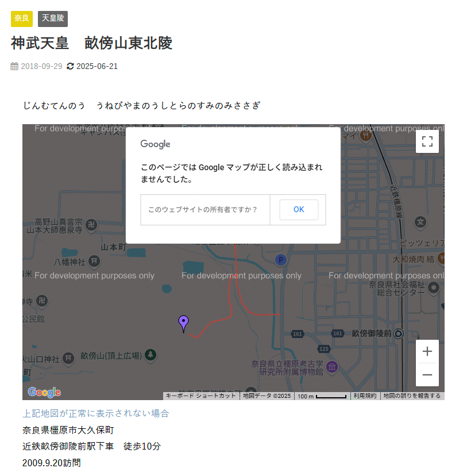The image size is (467, 476).
Task: Click the 橿原考古学研究所附属博物館 museum icon
Action: [332, 367]
